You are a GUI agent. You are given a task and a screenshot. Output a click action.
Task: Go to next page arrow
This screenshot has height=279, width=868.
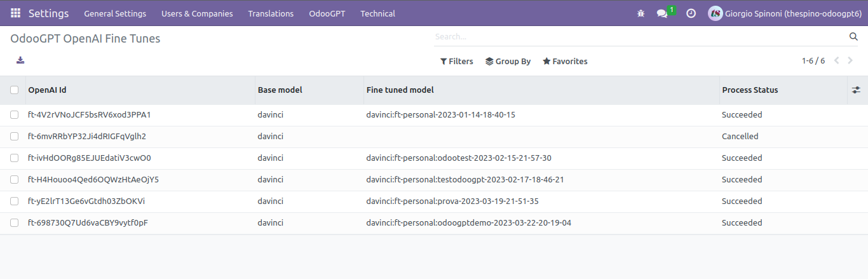click(x=851, y=61)
